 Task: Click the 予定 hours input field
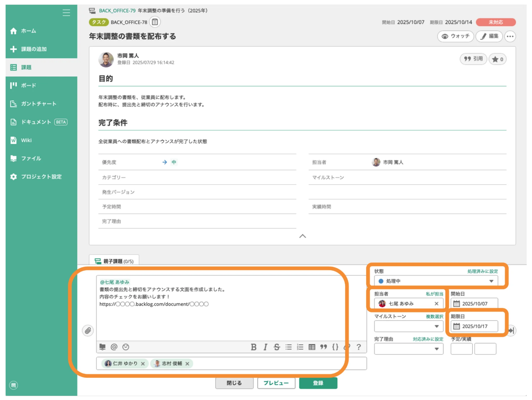coord(461,349)
